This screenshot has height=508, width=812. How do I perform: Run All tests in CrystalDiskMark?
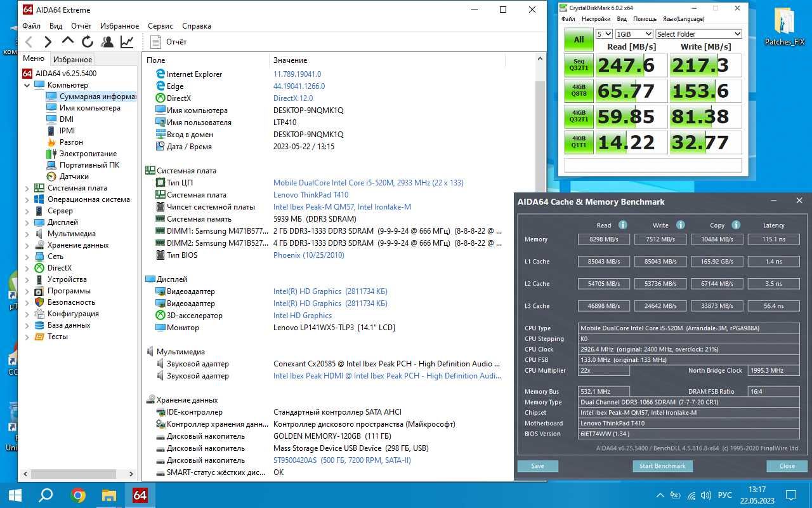tap(579, 39)
